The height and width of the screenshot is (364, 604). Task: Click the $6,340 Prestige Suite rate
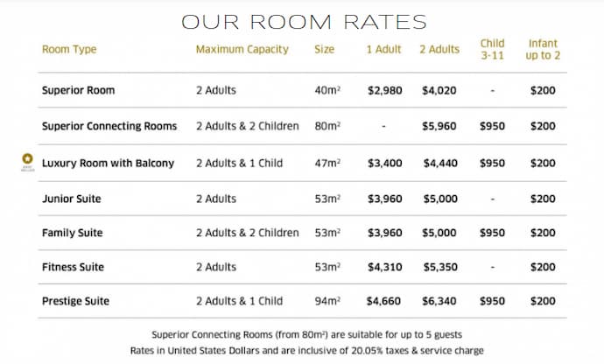click(439, 302)
